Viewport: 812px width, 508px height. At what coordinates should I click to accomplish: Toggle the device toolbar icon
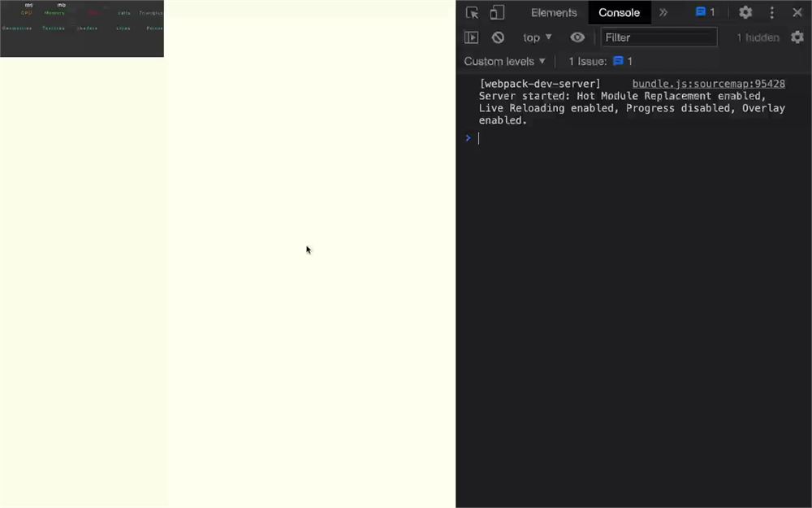(497, 12)
